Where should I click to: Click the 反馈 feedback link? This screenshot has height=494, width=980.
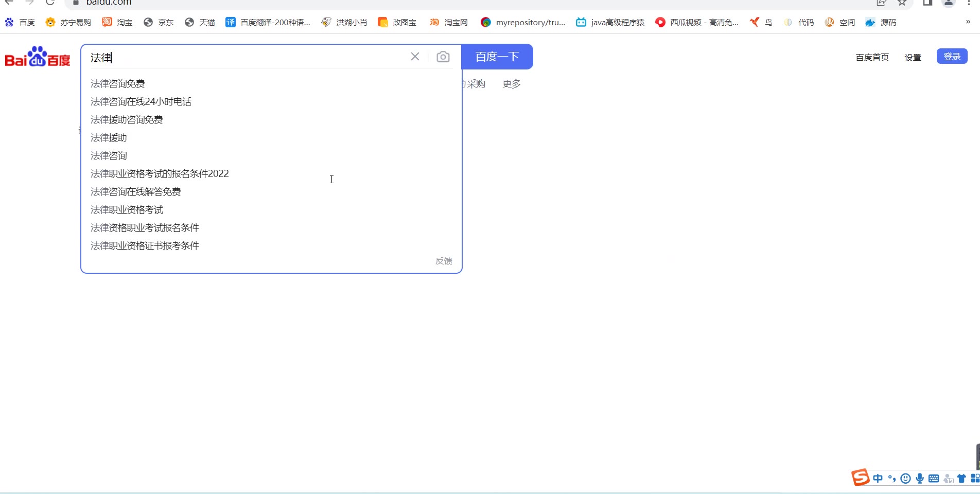click(x=444, y=261)
